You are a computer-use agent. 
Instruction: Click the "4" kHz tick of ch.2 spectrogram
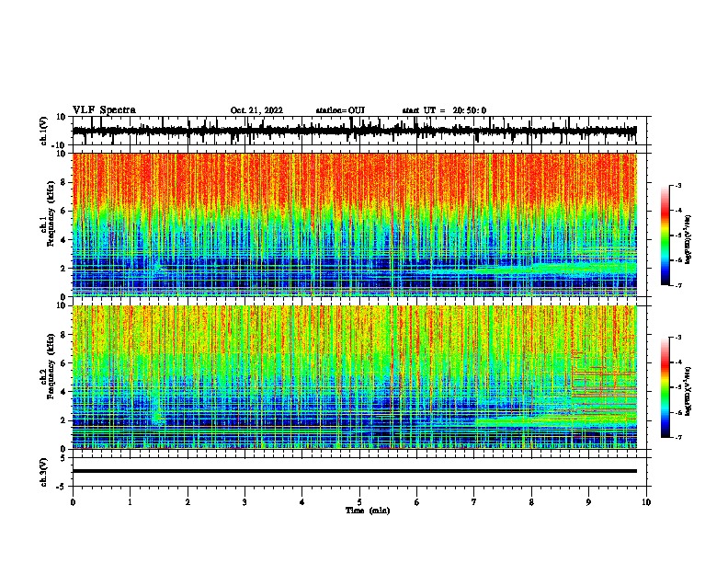tap(63, 392)
